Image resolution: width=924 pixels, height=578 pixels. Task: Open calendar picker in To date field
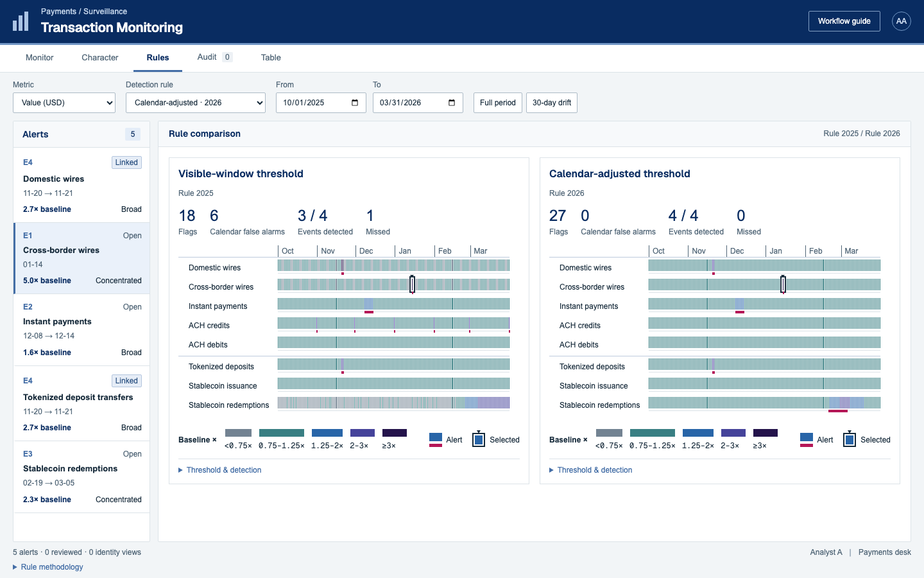point(452,103)
